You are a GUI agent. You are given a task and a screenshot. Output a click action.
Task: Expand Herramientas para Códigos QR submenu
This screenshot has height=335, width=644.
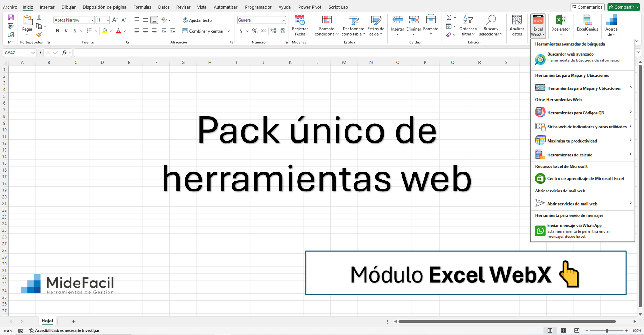[582, 112]
